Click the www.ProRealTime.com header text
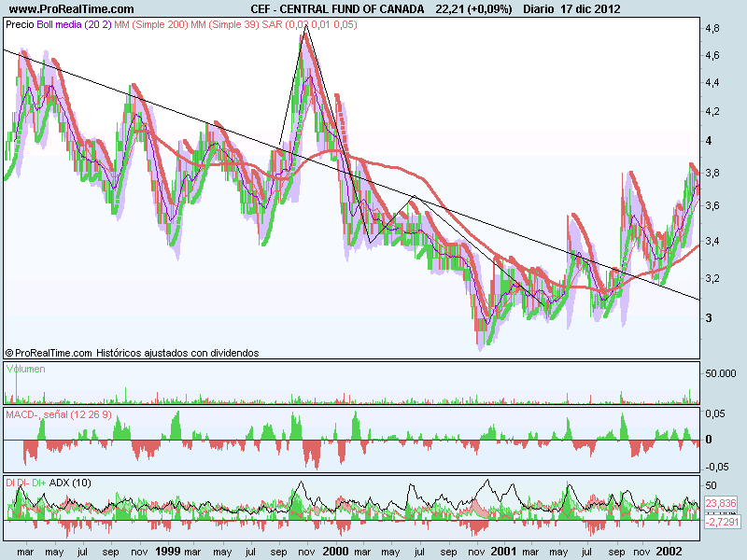This screenshot has height=560, width=747. (x=72, y=9)
